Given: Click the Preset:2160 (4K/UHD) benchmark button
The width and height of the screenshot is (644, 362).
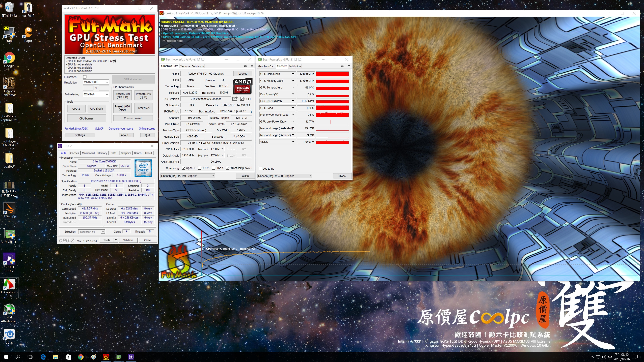Looking at the screenshot, I should [122, 95].
